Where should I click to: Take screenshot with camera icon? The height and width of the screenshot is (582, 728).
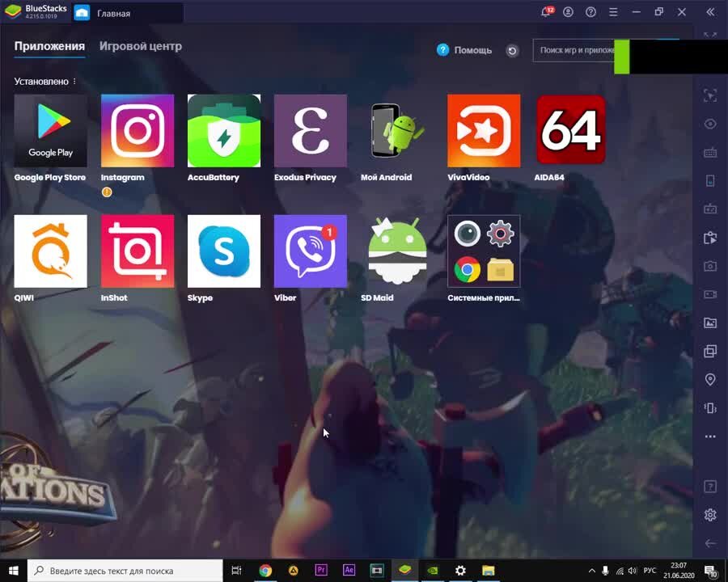pyautogui.click(x=710, y=266)
